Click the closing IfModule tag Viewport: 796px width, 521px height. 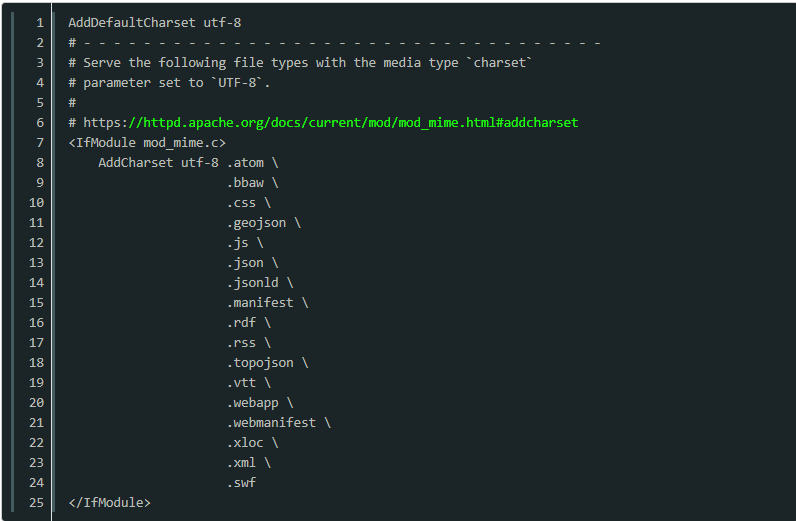click(x=109, y=502)
